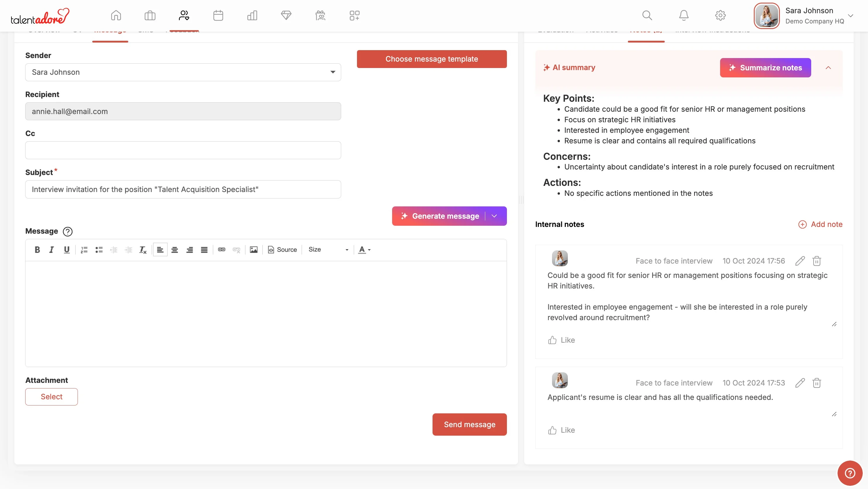
Task: Open the calendar icon in top navigation
Action: (218, 16)
